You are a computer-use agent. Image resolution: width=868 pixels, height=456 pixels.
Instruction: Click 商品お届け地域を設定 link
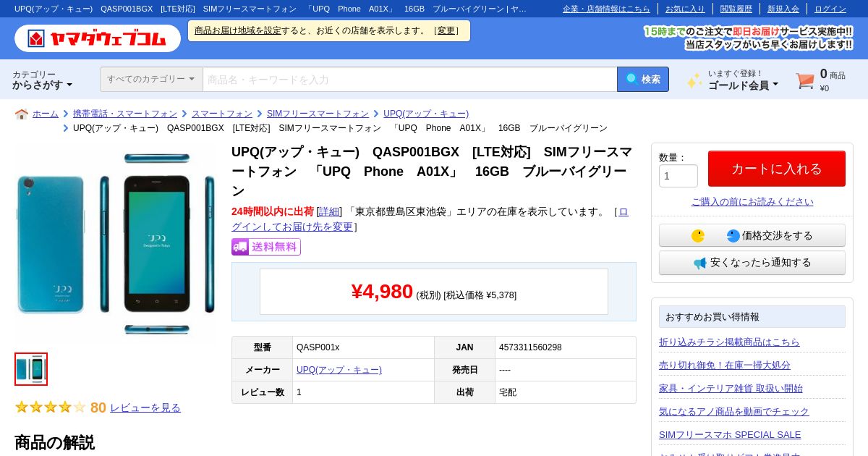238,30
